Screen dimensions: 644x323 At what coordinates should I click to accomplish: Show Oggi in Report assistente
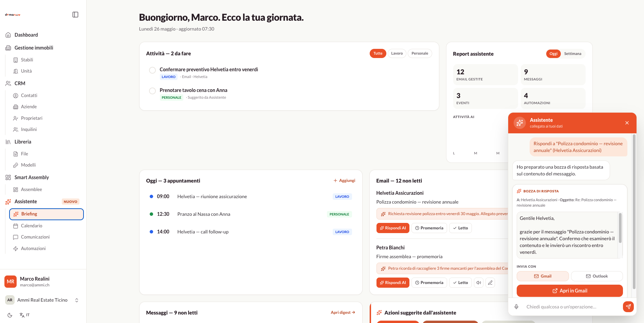[x=553, y=54]
